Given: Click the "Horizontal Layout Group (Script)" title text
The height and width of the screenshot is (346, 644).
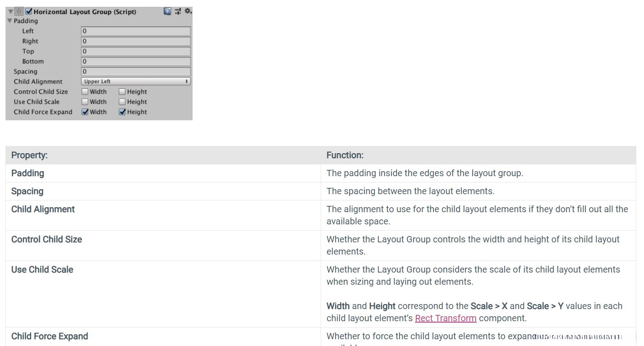Looking at the screenshot, I should click(x=85, y=12).
